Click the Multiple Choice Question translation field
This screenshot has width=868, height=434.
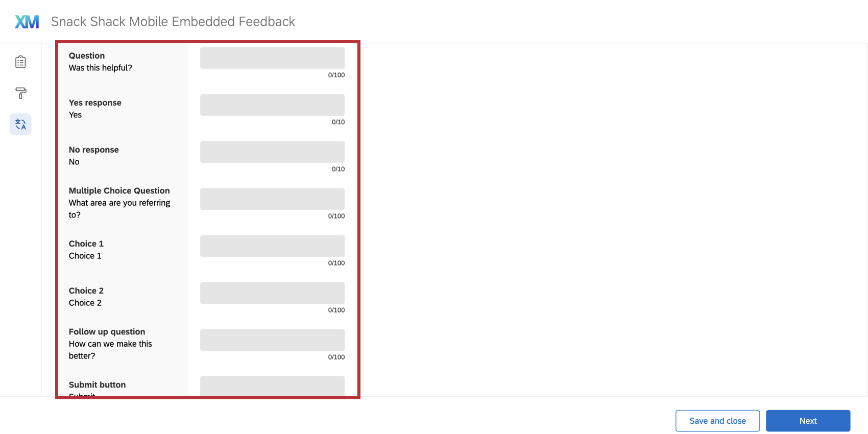click(x=272, y=199)
